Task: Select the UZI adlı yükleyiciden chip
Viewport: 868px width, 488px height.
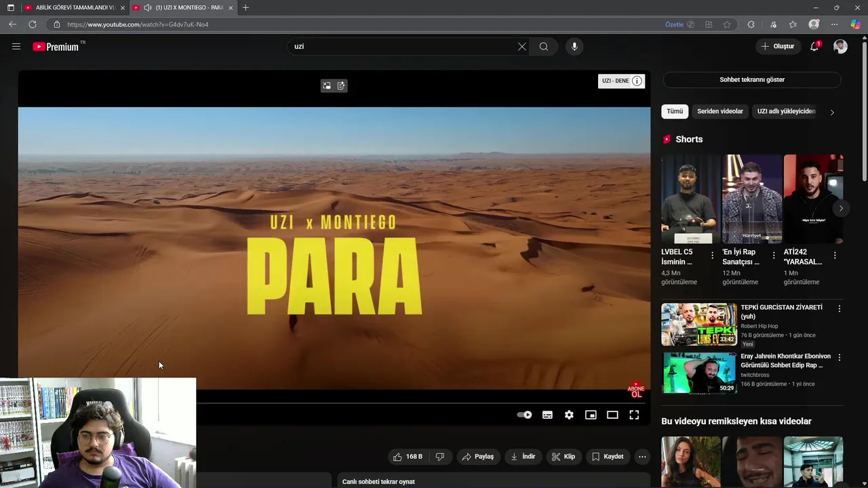Action: point(786,111)
